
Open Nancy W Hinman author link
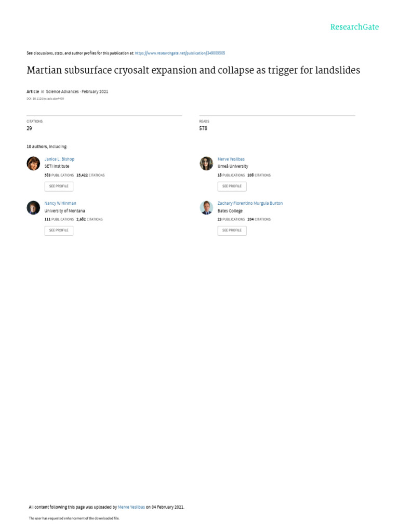pyautogui.click(x=60, y=203)
